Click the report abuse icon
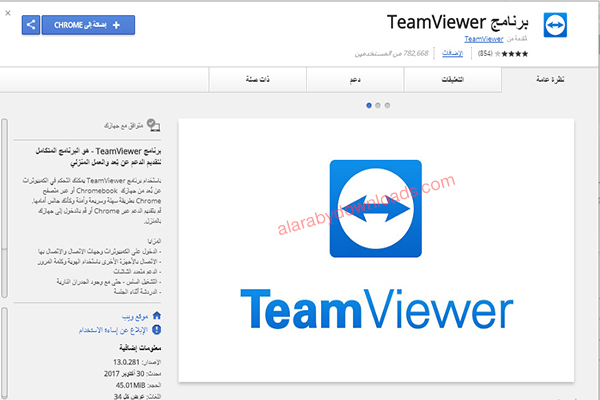Viewport: 600px width, 400px height. coord(157,330)
